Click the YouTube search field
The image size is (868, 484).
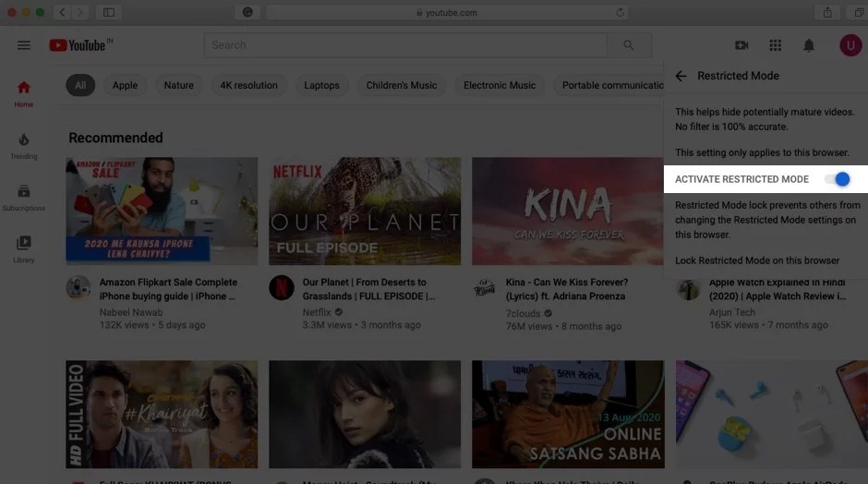(x=404, y=44)
